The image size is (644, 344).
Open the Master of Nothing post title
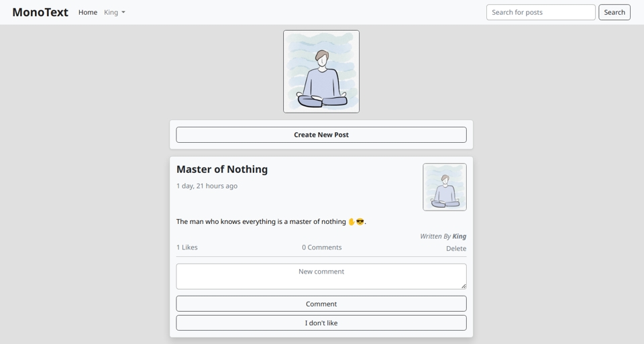coord(222,169)
